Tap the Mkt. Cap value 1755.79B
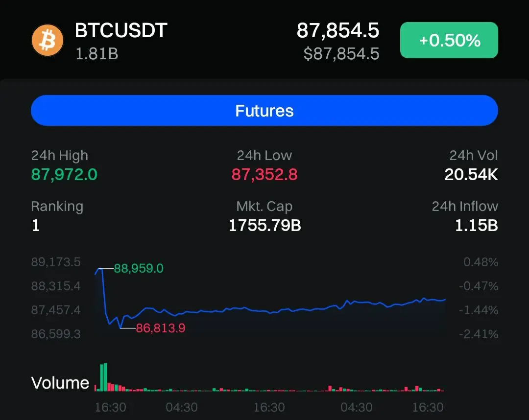The width and height of the screenshot is (529, 420). (264, 225)
